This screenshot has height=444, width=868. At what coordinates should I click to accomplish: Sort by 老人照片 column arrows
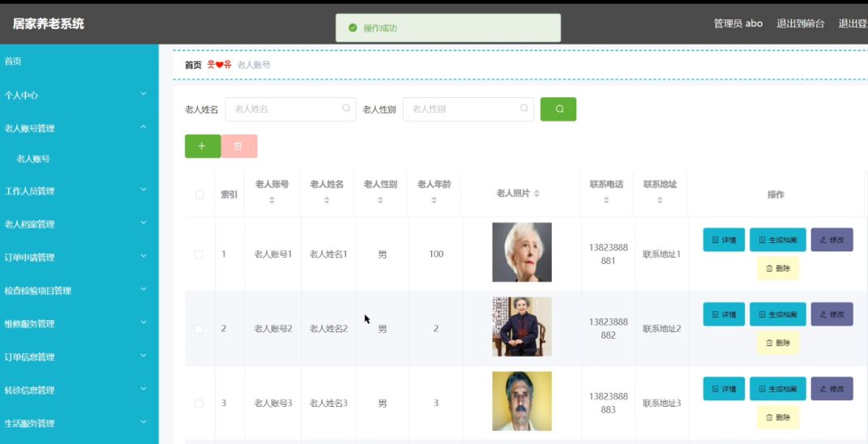[537, 194]
